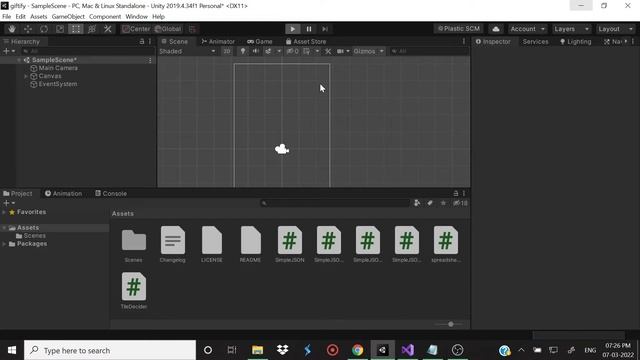This screenshot has width=640, height=360.
Task: Open the Component menu
Action: (105, 17)
